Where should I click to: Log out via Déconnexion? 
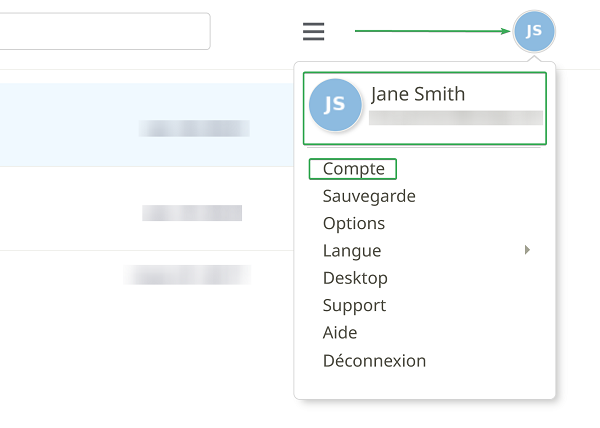[x=374, y=361]
